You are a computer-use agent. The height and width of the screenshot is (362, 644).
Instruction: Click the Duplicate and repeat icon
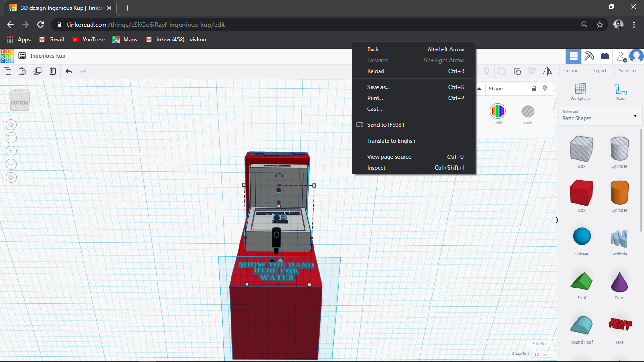pyautogui.click(x=38, y=71)
